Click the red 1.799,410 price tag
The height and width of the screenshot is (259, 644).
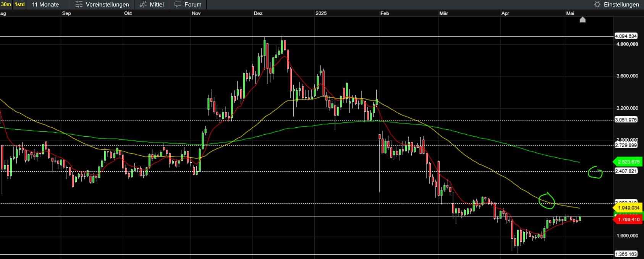click(628, 220)
